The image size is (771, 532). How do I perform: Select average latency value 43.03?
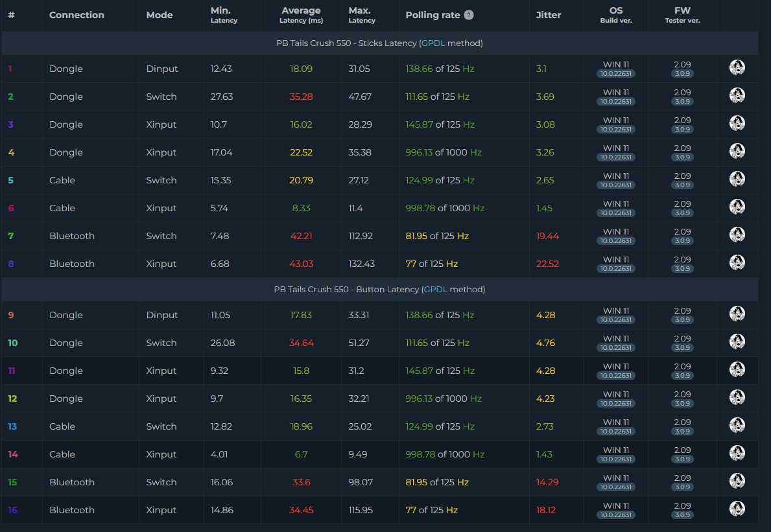pos(301,264)
